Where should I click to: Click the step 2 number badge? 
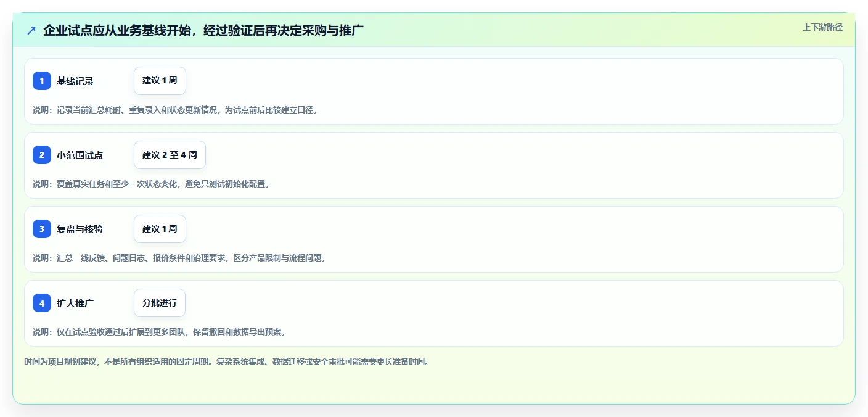42,155
